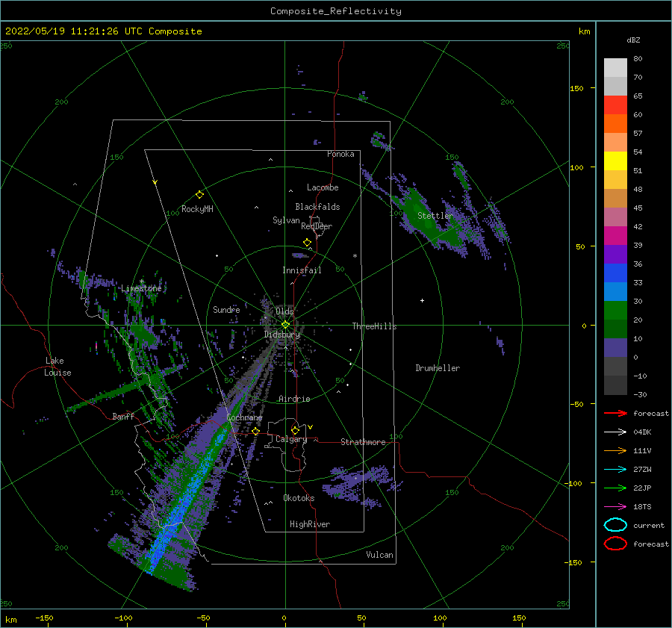672x628 pixels.
Task: Select the slate purple 0-10 dBZ swatch
Action: point(615,348)
